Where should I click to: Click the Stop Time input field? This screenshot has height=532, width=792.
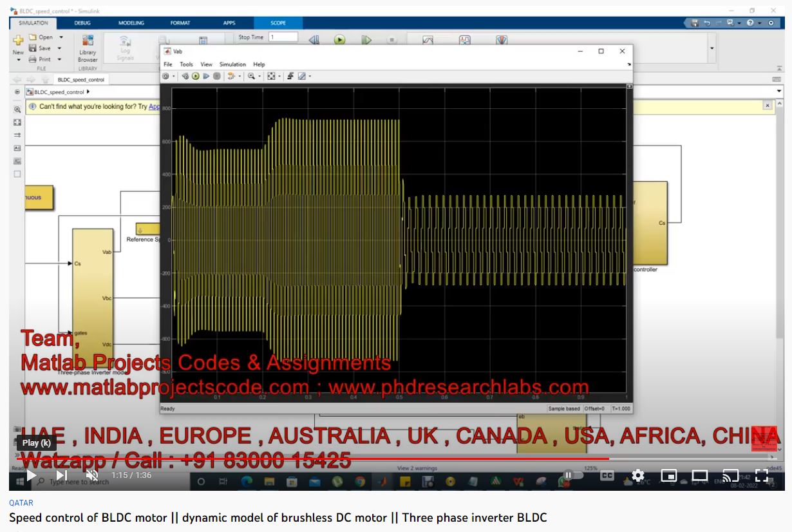pyautogui.click(x=283, y=37)
